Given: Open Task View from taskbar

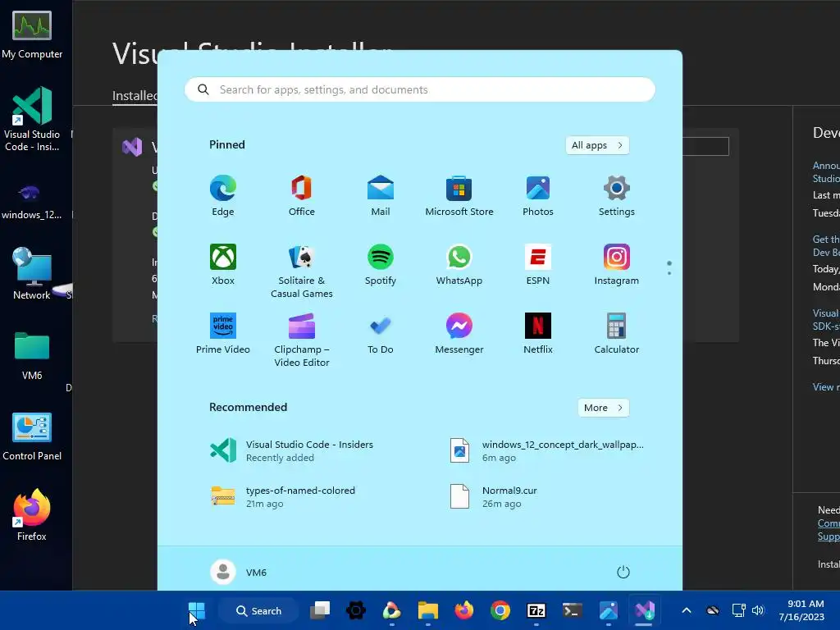Looking at the screenshot, I should click(321, 610).
